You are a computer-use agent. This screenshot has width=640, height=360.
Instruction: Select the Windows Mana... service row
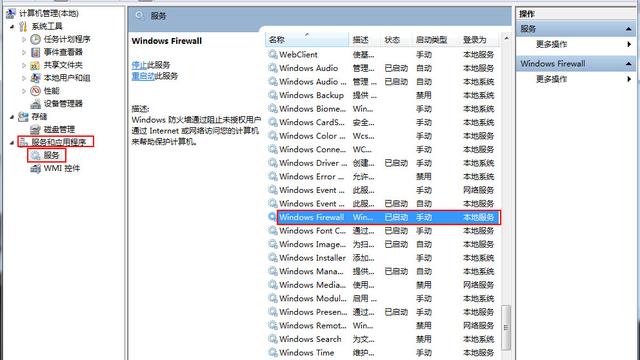tap(383, 271)
